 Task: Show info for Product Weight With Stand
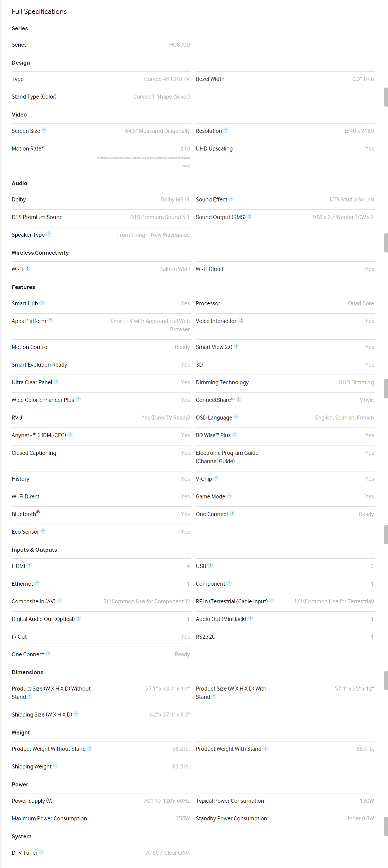tap(266, 748)
